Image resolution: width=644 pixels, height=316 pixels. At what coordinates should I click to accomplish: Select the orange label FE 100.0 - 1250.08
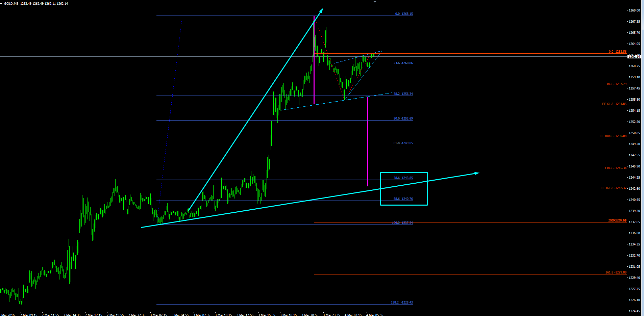coord(613,136)
